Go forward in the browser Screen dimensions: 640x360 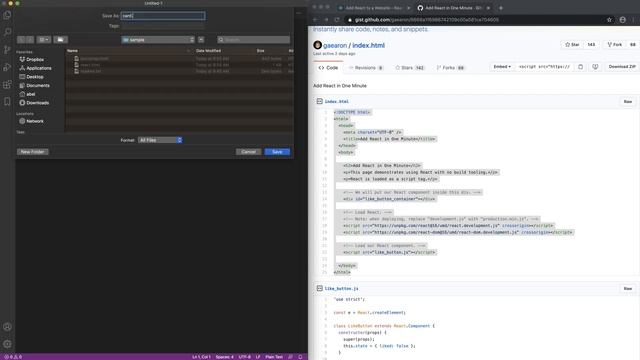(326, 20)
